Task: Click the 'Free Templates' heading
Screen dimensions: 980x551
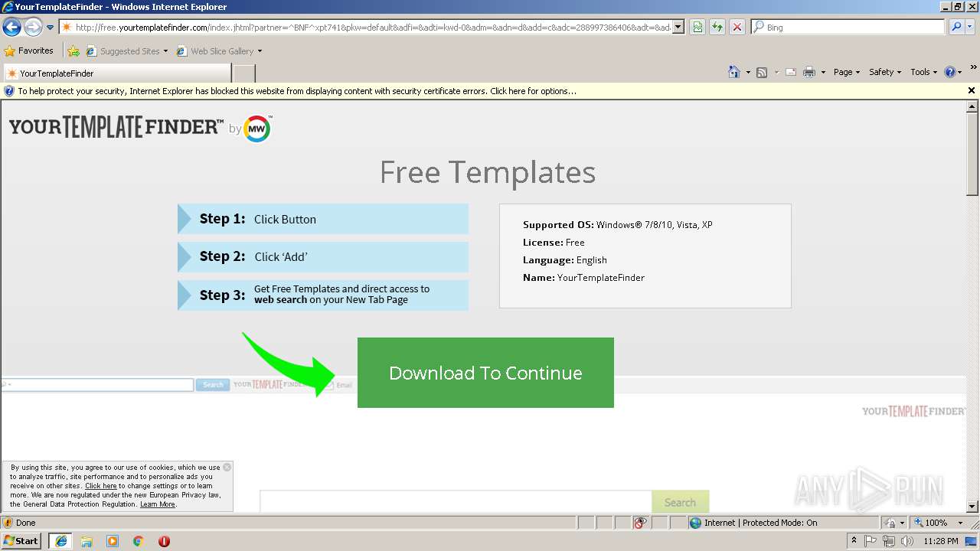Action: point(488,172)
